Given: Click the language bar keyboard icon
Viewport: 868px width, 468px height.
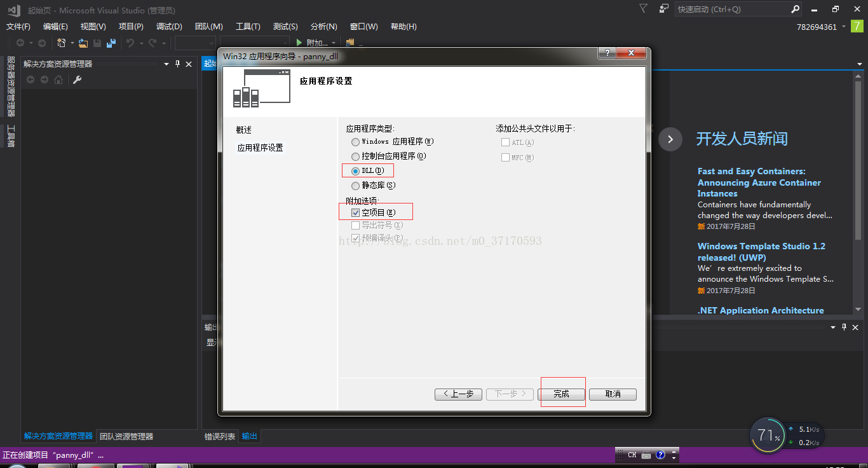Looking at the screenshot, I should pyautogui.click(x=646, y=455).
